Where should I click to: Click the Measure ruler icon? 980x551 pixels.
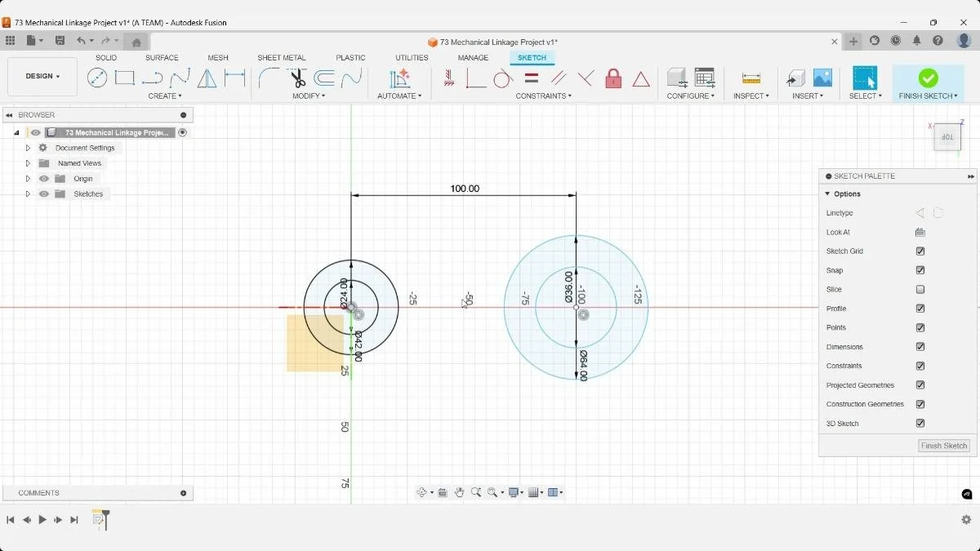[x=751, y=78]
